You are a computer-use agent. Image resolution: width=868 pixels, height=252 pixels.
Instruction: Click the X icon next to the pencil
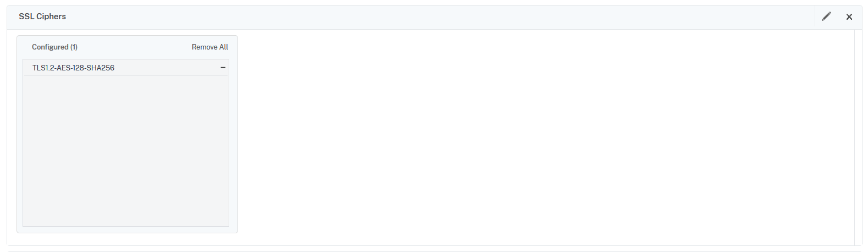tap(849, 17)
